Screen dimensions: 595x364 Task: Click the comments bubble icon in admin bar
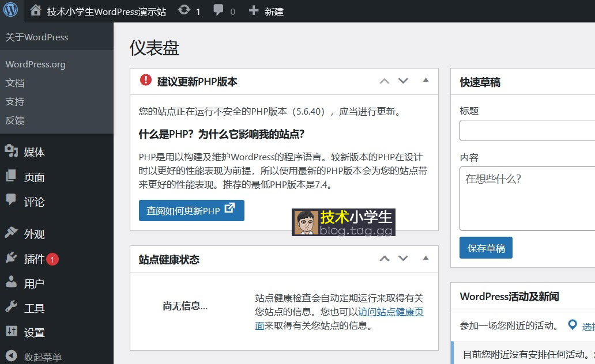coord(219,11)
